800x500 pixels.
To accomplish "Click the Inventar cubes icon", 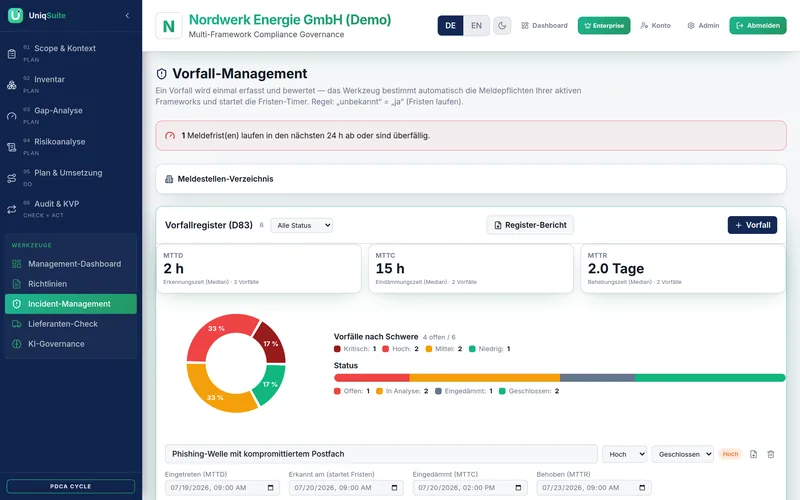I will click(12, 85).
